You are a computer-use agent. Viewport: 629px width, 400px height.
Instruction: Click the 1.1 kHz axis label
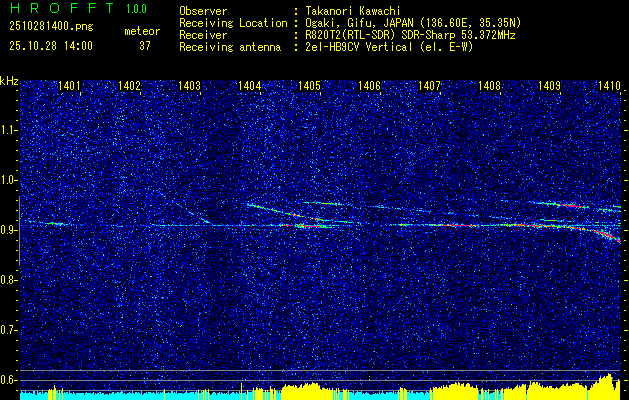point(8,130)
